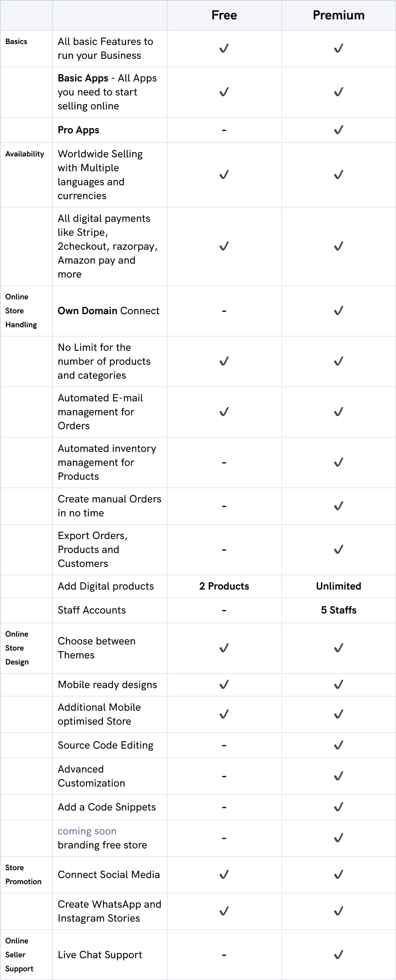Click the Unlimited digital products value
The width and height of the screenshot is (396, 980).
pos(338,586)
